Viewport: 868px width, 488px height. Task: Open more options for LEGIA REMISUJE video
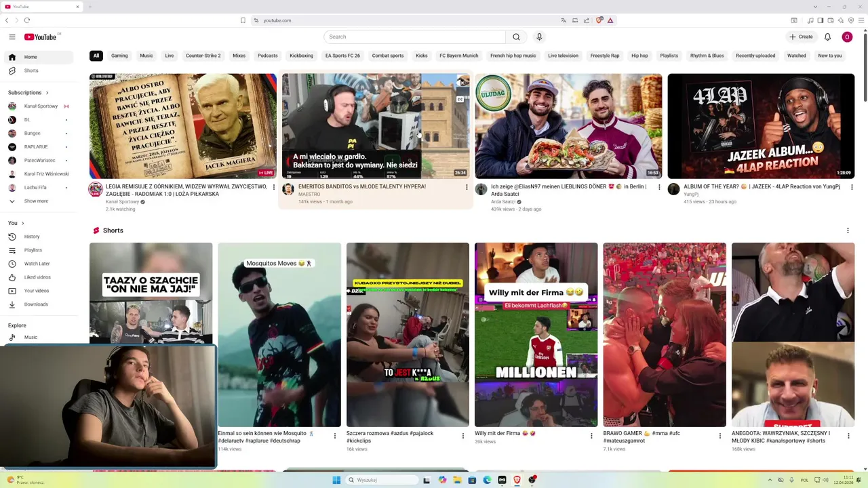pyautogui.click(x=274, y=187)
